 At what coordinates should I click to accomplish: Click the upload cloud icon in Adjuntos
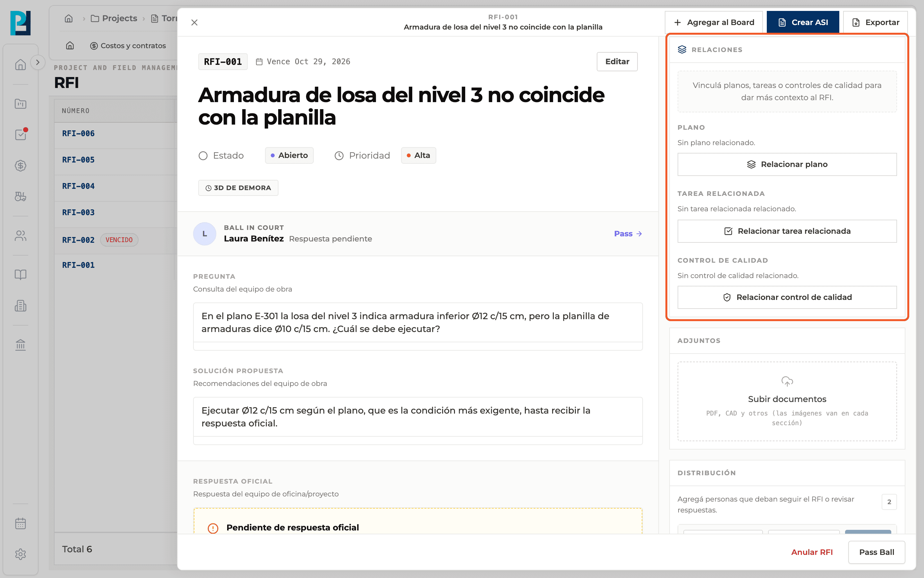point(787,381)
